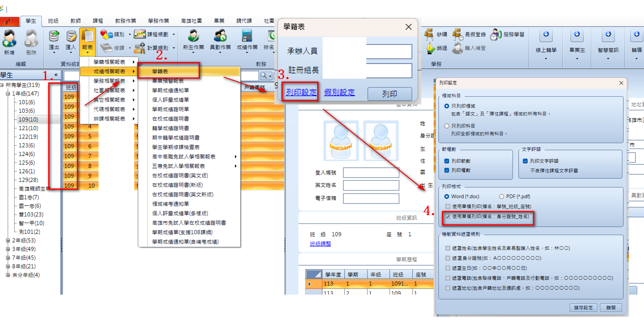Viewport: 644px width, 320px height.
Task: Click the 畢業生 download button icon
Action: click(577, 36)
